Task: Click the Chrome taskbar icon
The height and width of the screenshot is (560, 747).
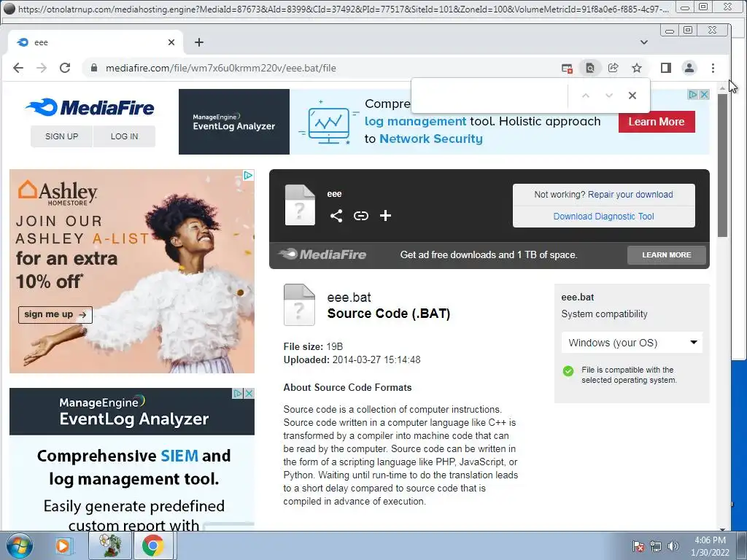Action: point(152,545)
